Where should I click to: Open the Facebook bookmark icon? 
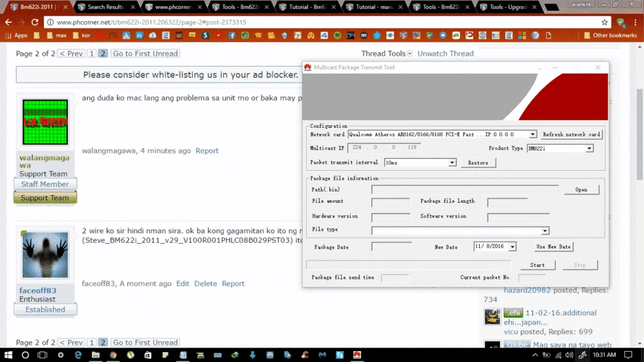click(232, 35)
